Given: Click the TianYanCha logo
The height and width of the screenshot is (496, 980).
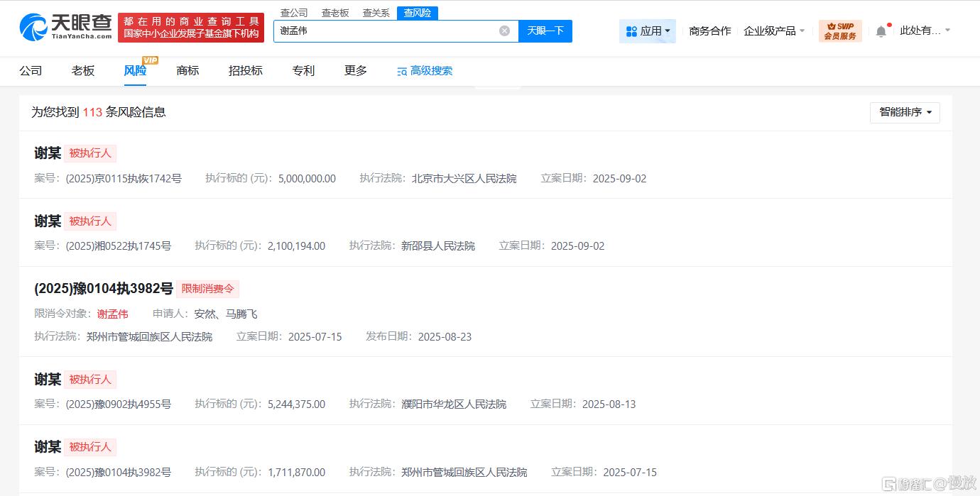Looking at the screenshot, I should coord(65,27).
